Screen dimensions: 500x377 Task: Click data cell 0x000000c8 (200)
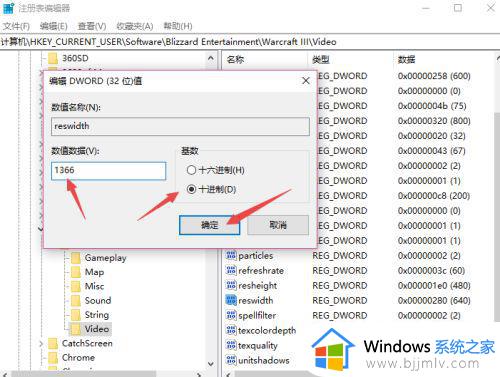[x=434, y=196]
